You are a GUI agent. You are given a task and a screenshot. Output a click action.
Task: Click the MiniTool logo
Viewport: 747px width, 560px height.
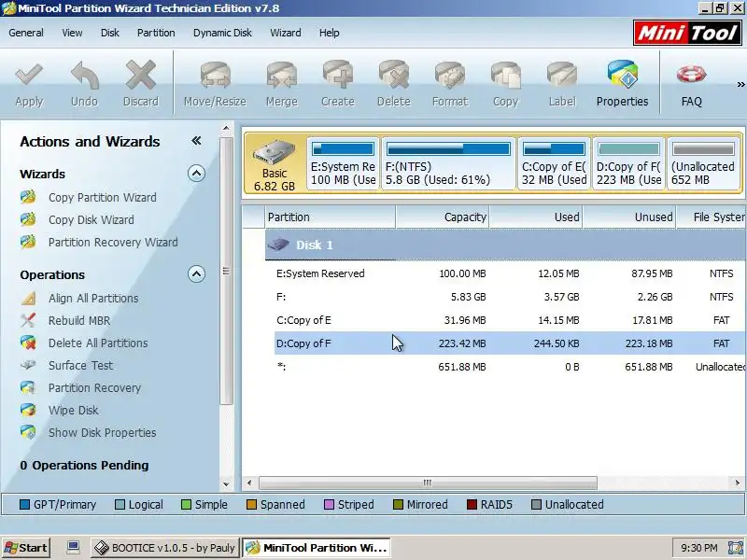point(687,33)
